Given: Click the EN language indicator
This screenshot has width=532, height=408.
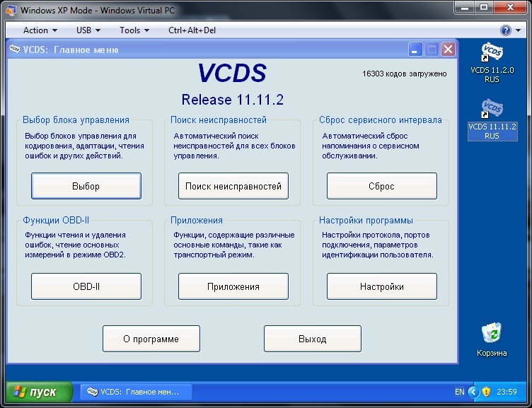Looking at the screenshot, I should (x=459, y=392).
